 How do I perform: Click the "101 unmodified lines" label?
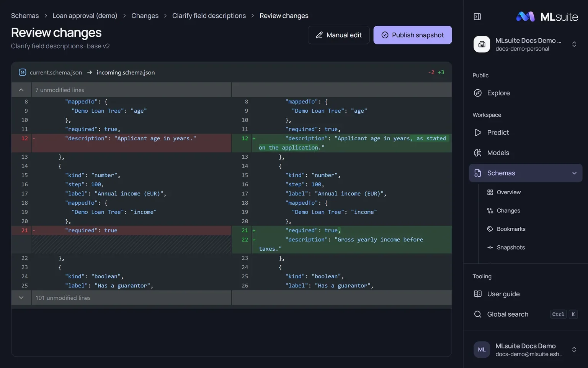click(63, 298)
